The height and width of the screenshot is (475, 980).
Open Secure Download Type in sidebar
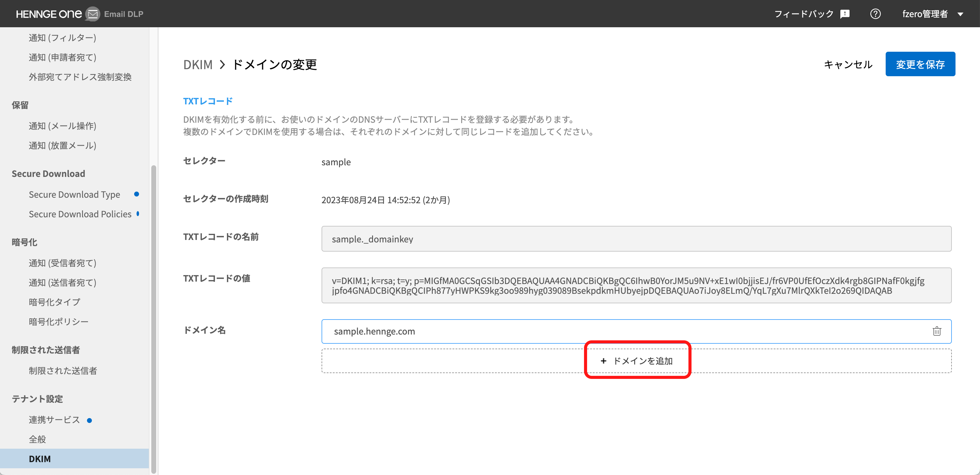click(x=74, y=194)
